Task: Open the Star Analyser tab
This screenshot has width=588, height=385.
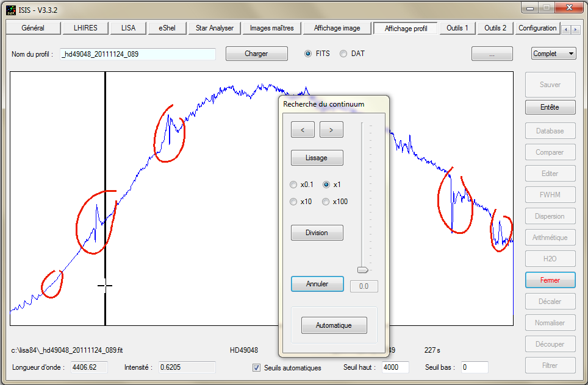Action: [x=215, y=28]
